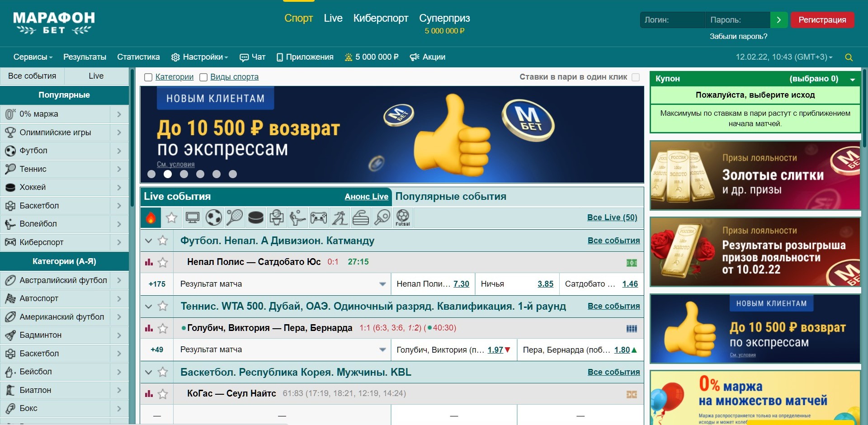868x425 pixels.
Task: Open statistics chart for КоГас — Сеул Найтс
Action: (x=149, y=394)
